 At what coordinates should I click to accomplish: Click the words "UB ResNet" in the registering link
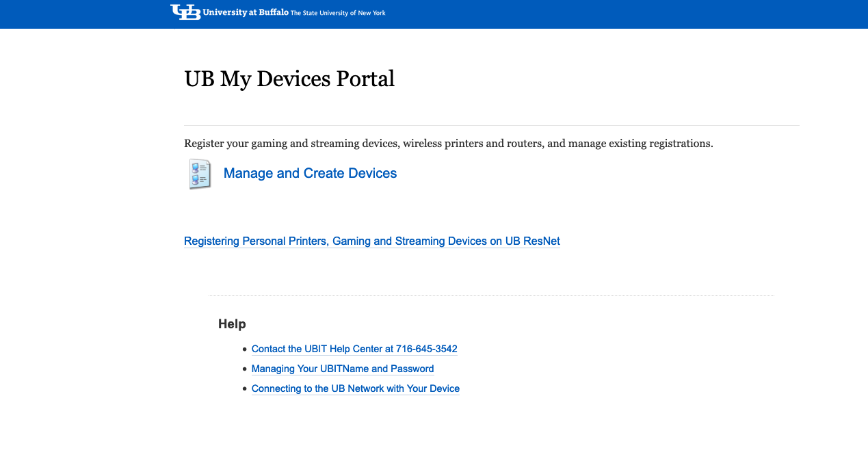pos(532,241)
